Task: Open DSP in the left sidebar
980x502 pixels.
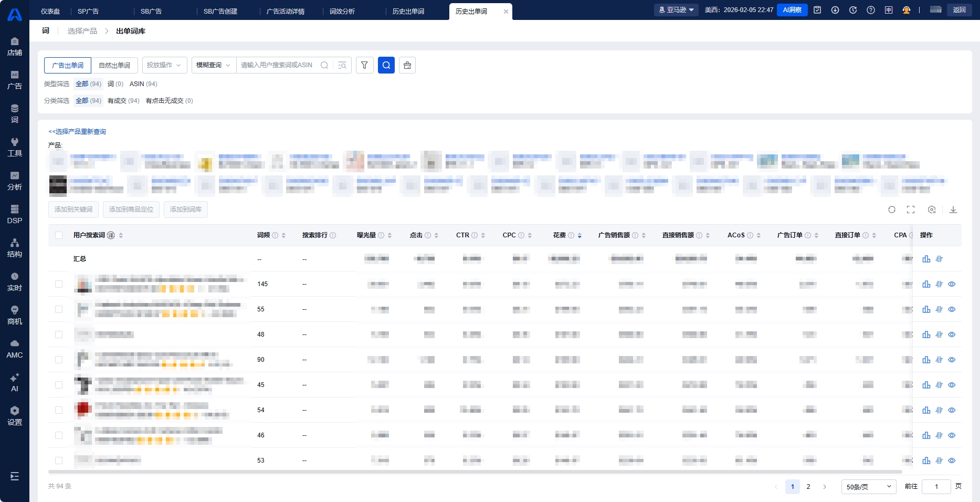Action: click(x=15, y=214)
